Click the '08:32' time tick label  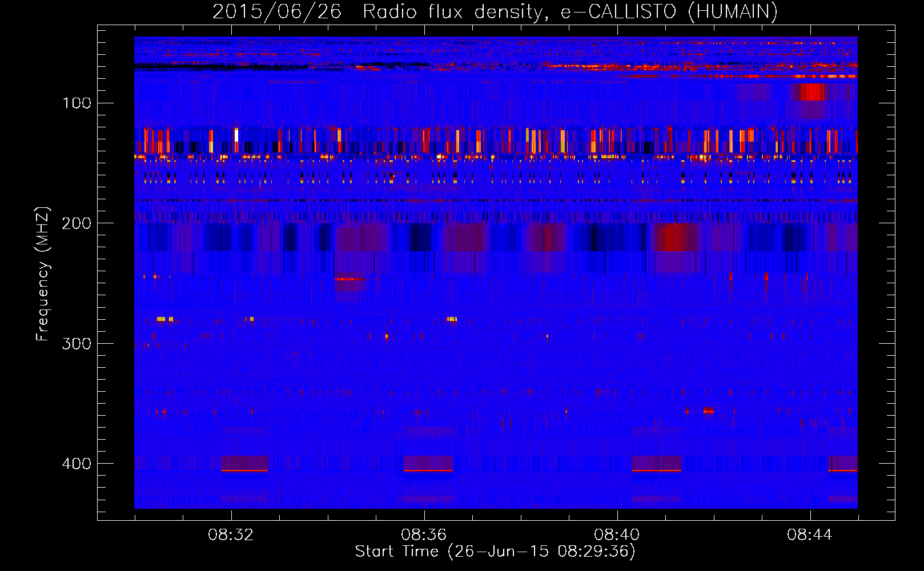[x=231, y=535]
